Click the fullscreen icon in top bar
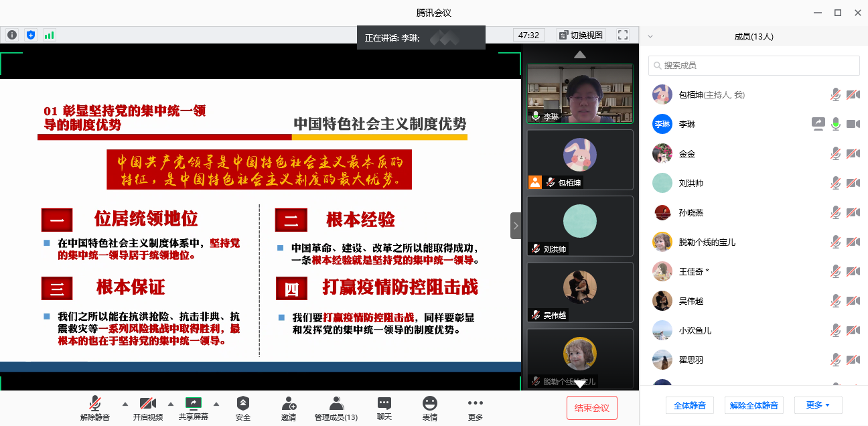 coord(623,35)
